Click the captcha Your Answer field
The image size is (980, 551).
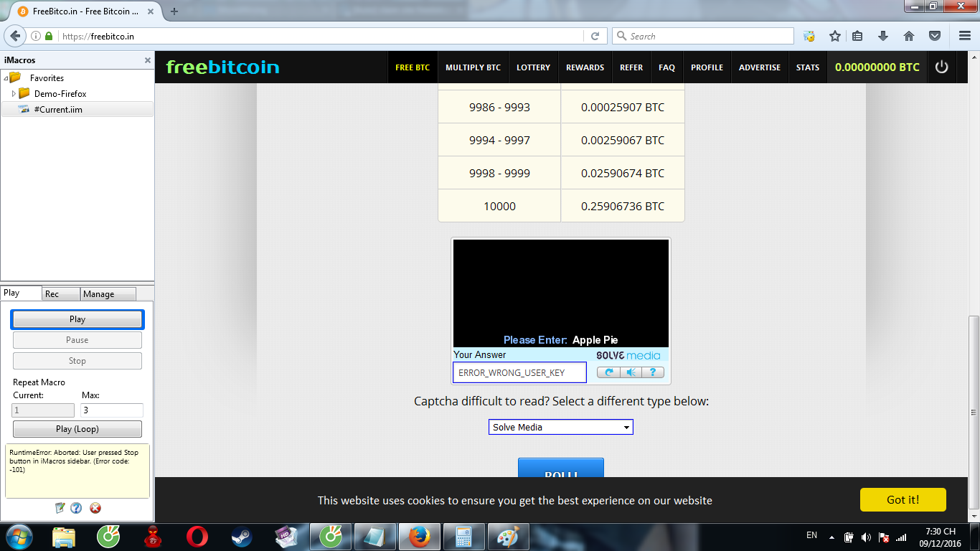point(519,372)
